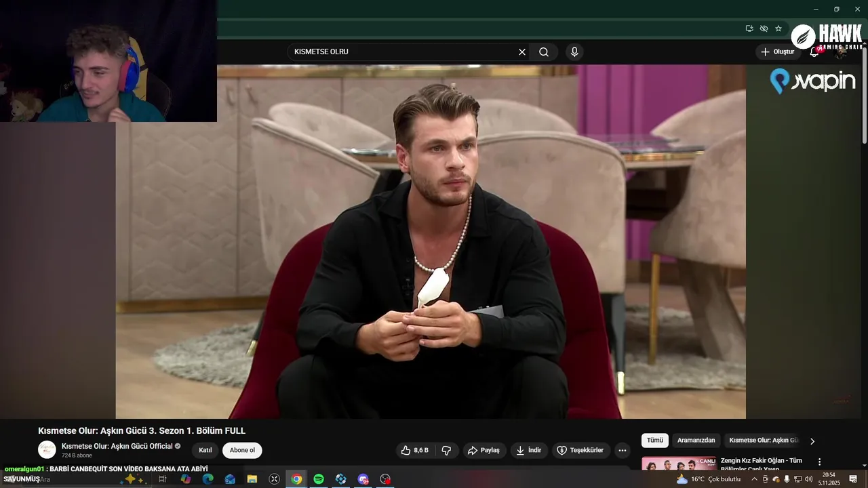Open the Windows notification center
This screenshot has height=488, width=868.
[x=853, y=479]
